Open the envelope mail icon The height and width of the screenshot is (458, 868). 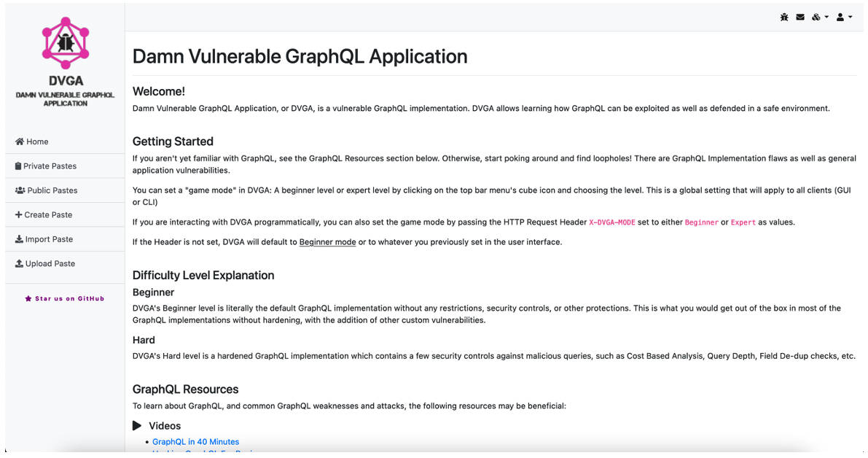click(x=800, y=17)
